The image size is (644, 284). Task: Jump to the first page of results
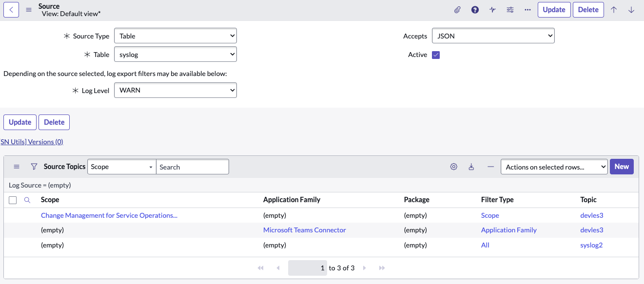261,268
